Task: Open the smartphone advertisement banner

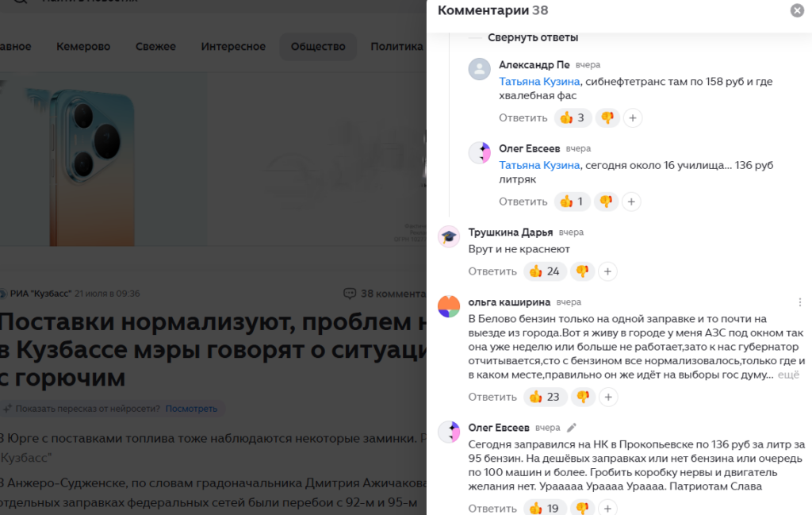Action: pos(213,159)
